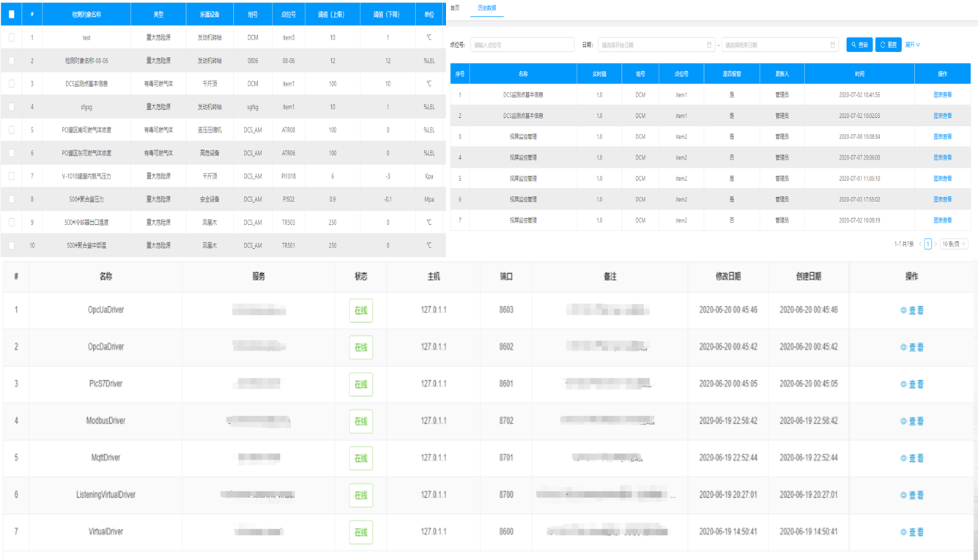Click the 查询 search button
The image size is (978, 560).
point(859,45)
